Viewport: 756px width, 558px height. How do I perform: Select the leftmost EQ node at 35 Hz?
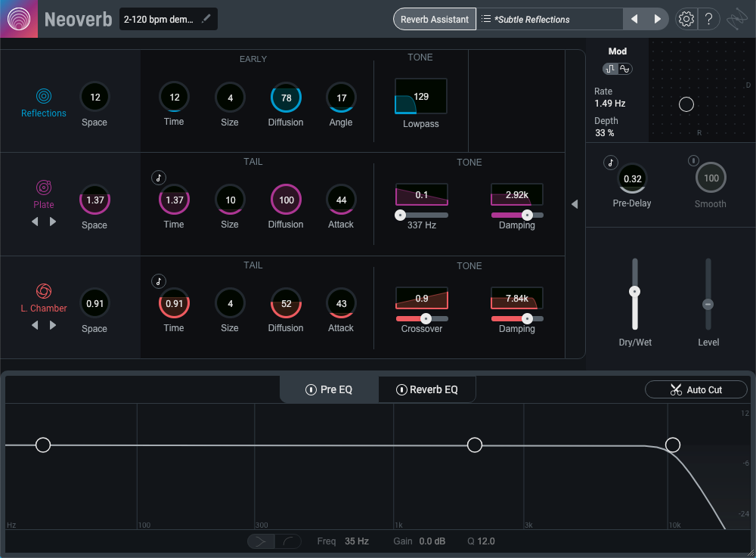43,445
